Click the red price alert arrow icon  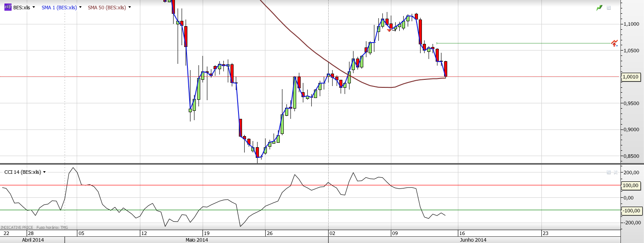[614, 43]
